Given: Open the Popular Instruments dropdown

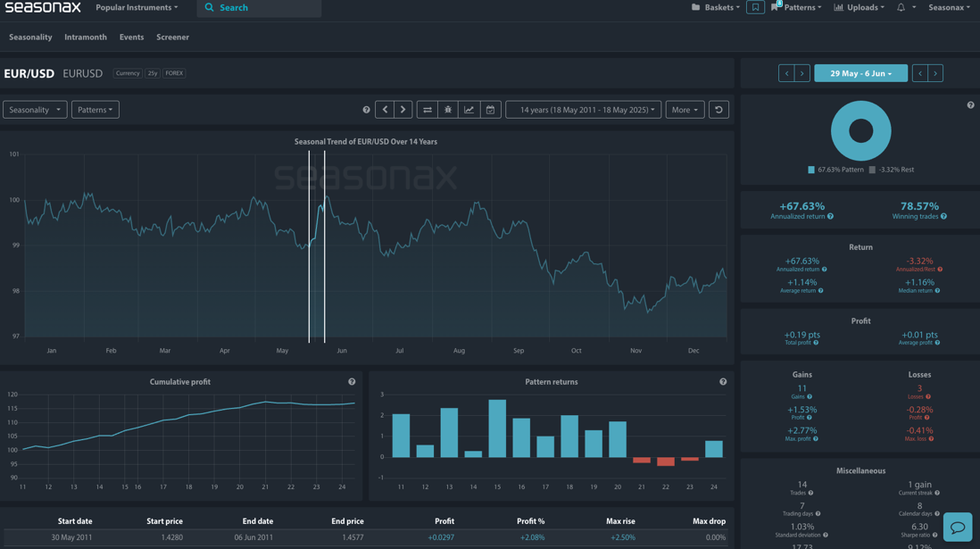Looking at the screenshot, I should [137, 7].
